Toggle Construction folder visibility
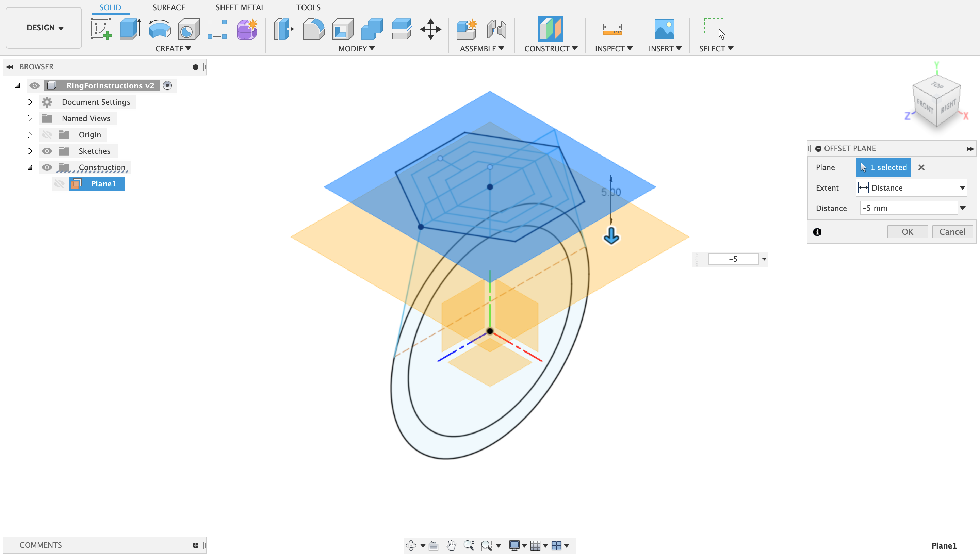Image resolution: width=980 pixels, height=556 pixels. point(47,168)
